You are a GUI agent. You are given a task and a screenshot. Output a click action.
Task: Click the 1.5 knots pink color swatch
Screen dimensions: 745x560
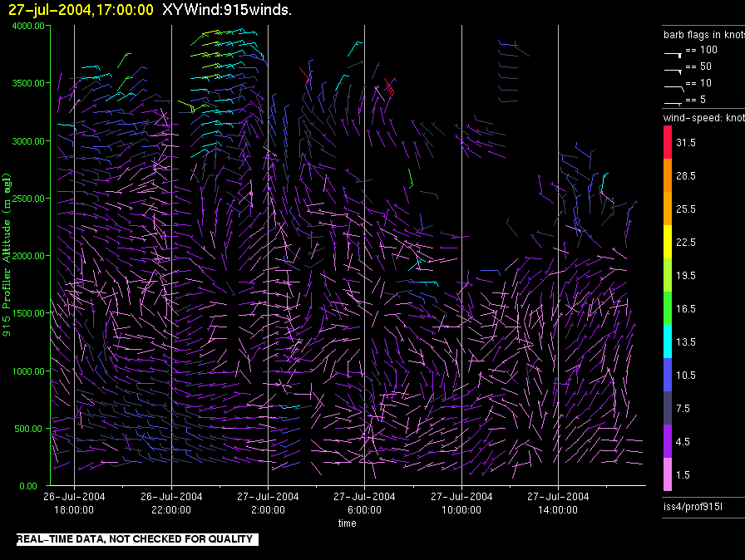(x=668, y=474)
